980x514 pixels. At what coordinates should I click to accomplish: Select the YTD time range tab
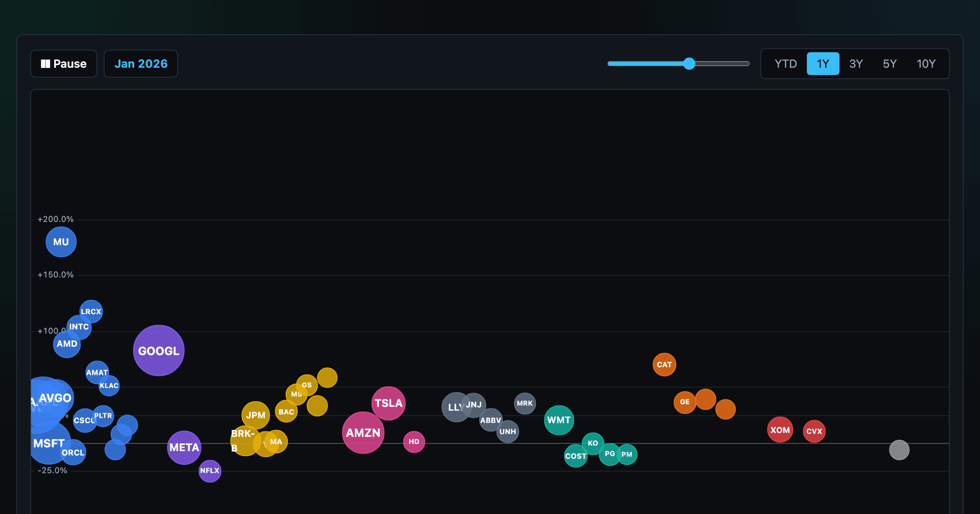click(786, 64)
